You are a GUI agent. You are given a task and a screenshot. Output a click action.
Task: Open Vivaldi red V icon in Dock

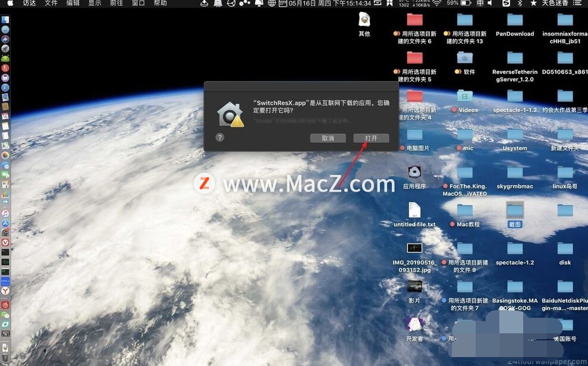point(5,242)
